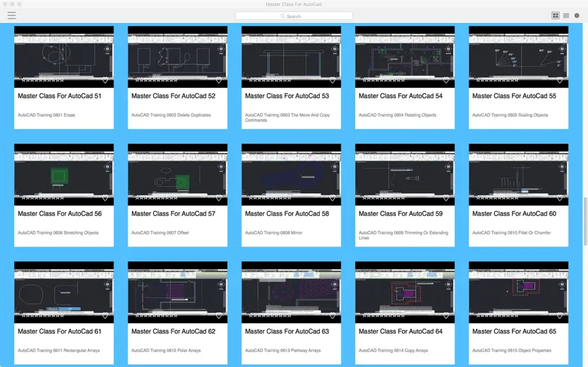Favorite Master Class For AutoCad 58 heart
The height and width of the screenshot is (367, 588).
[333, 198]
